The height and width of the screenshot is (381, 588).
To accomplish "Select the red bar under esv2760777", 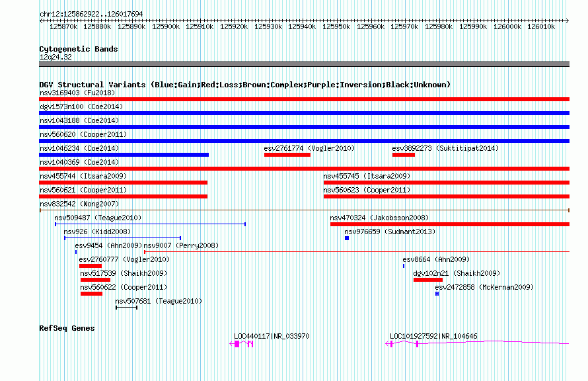I will [91, 266].
